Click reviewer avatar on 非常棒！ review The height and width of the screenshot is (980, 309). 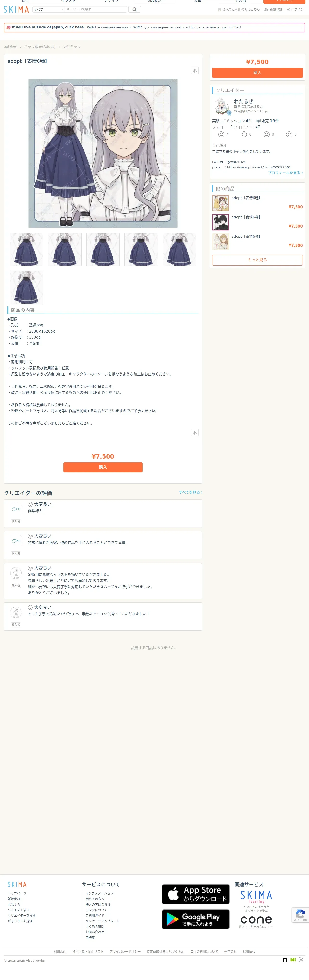(x=16, y=509)
